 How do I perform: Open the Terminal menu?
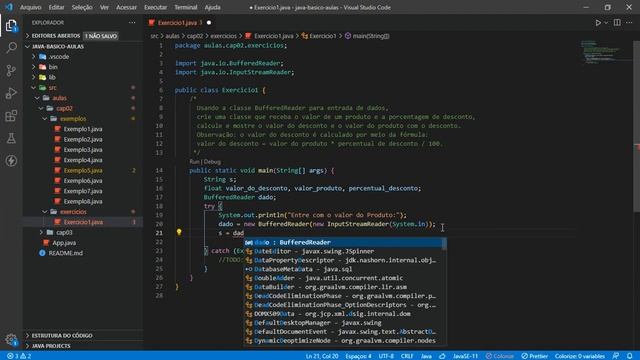pos(186,7)
